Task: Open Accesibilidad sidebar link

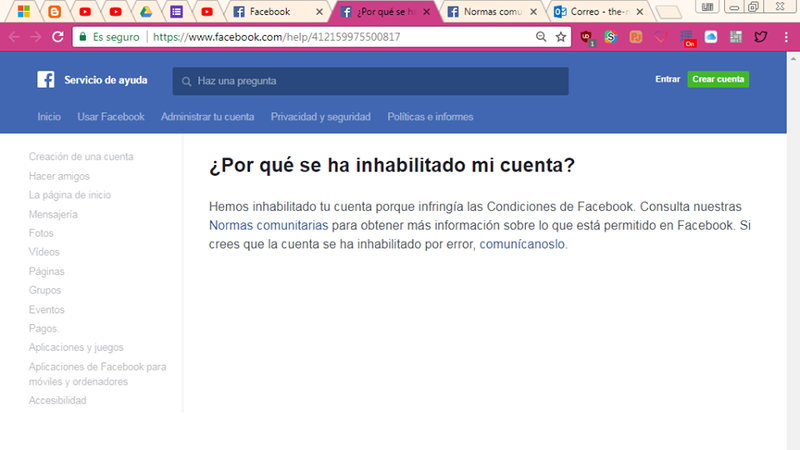Action: click(58, 401)
